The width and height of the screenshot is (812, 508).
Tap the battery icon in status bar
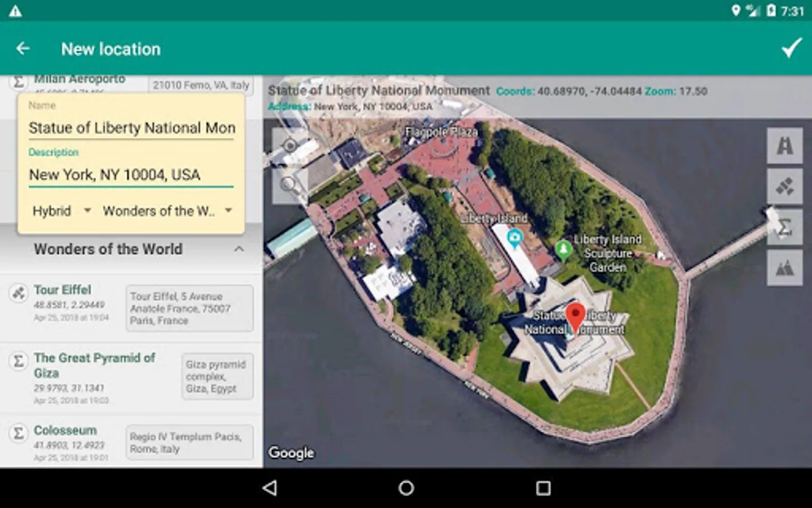click(771, 10)
